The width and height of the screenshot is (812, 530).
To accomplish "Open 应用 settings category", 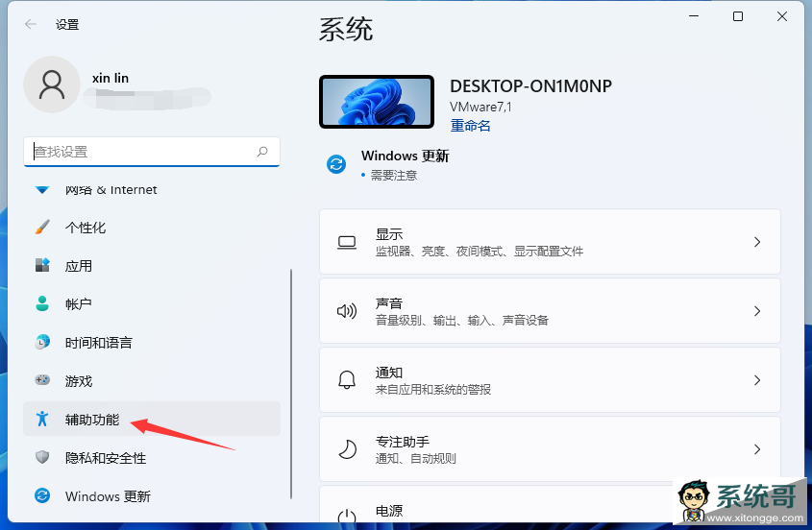I will (x=151, y=266).
